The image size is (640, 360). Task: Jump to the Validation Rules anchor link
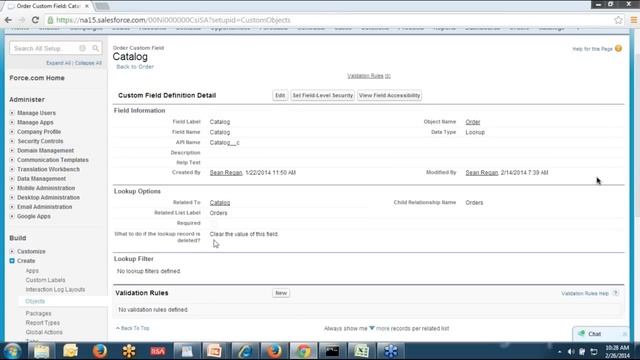(x=369, y=76)
